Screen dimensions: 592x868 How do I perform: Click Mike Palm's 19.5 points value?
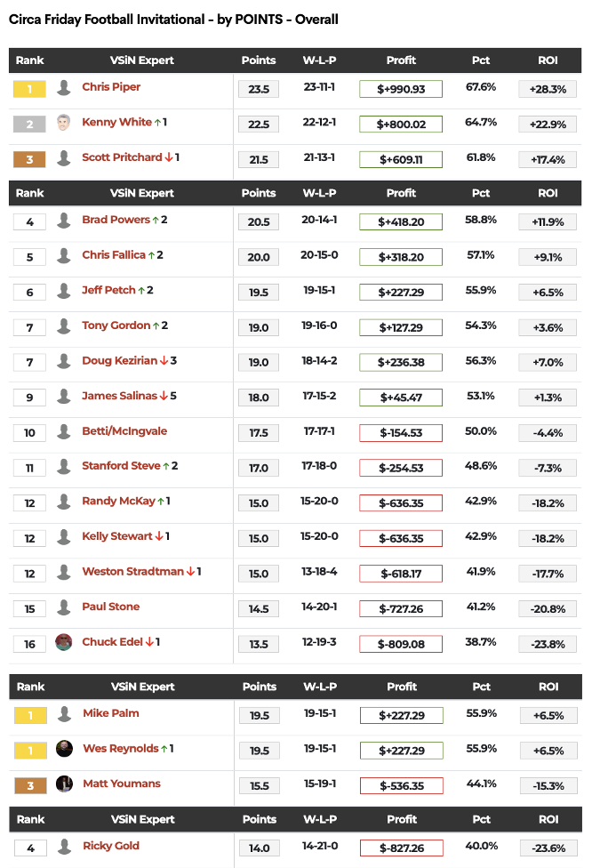259,715
